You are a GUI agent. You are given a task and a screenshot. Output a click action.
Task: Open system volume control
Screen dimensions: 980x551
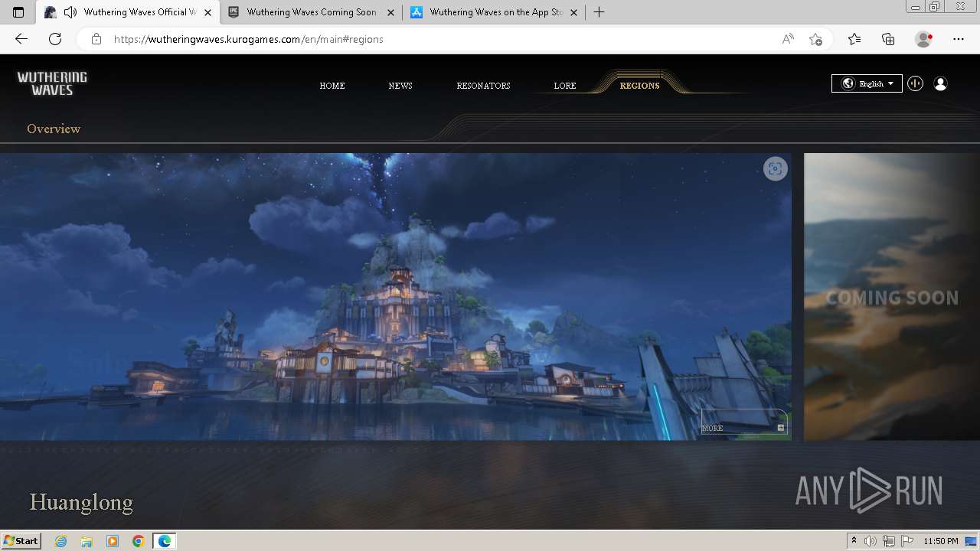[x=871, y=541]
